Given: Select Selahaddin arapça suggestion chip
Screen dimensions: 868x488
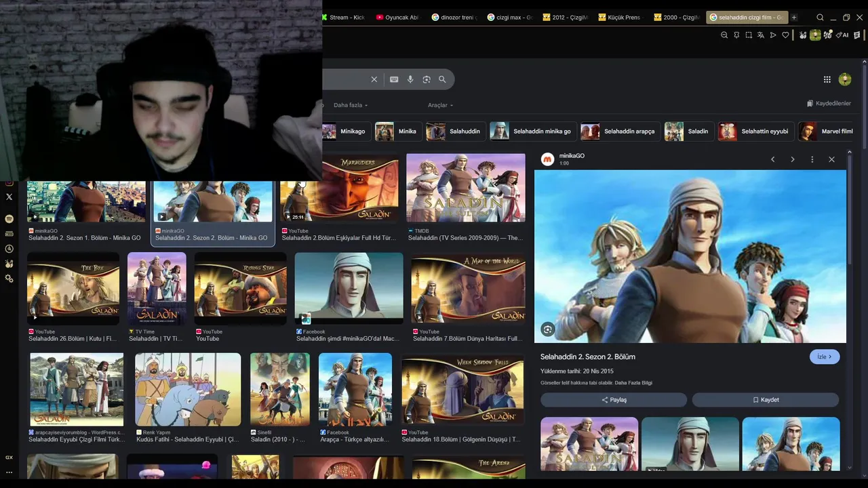Looking at the screenshot, I should click(620, 131).
